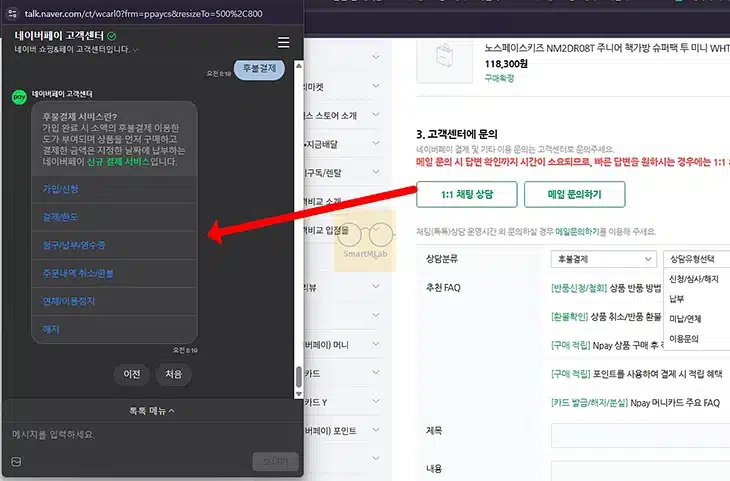The width and height of the screenshot is (730, 481).
Task: Click chat scrollbar up arrow
Action: 299,66
